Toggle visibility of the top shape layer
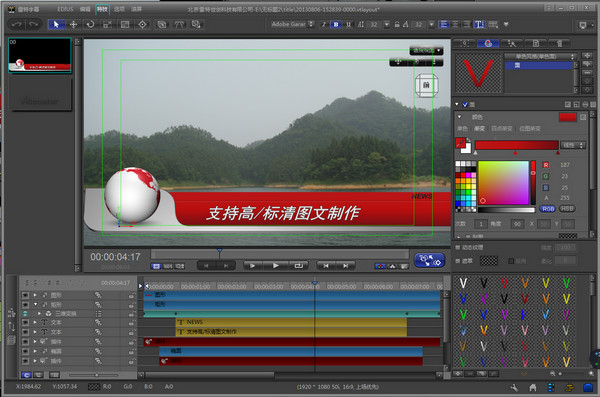 [25, 295]
